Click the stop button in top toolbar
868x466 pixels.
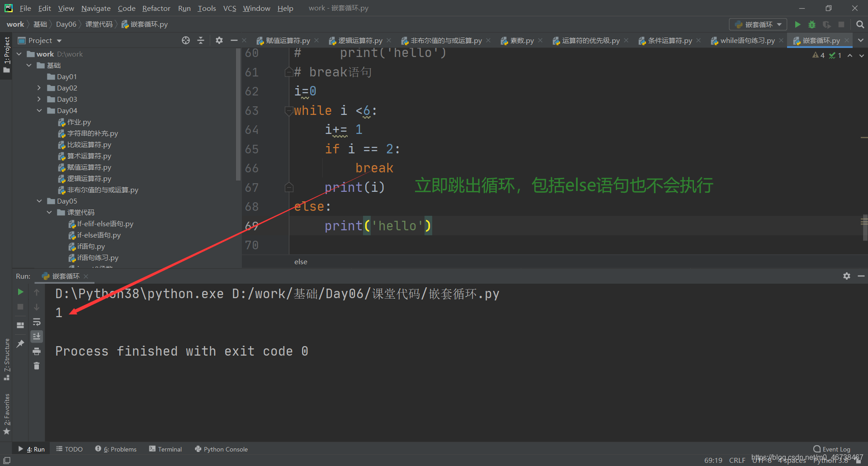[x=841, y=24]
